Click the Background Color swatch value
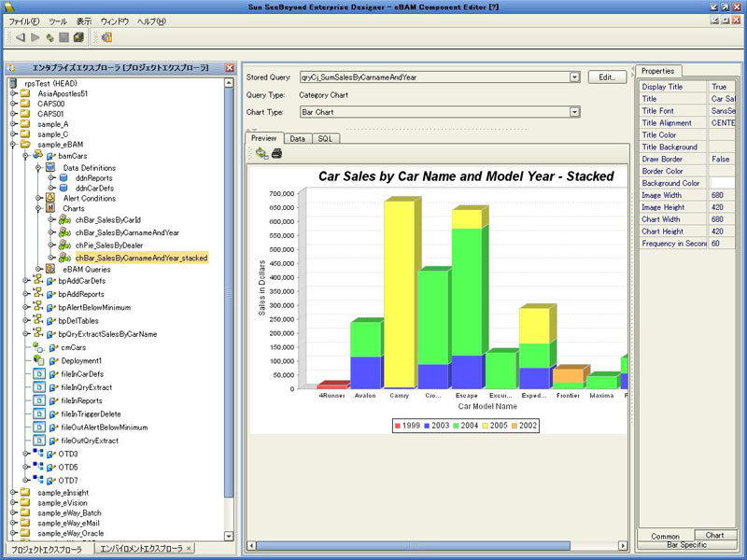This screenshot has width=747, height=560. tap(722, 183)
